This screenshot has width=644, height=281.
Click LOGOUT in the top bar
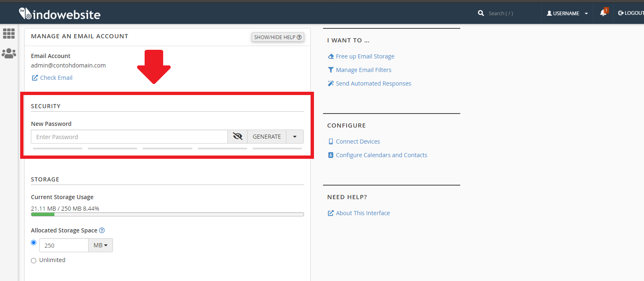[631, 13]
